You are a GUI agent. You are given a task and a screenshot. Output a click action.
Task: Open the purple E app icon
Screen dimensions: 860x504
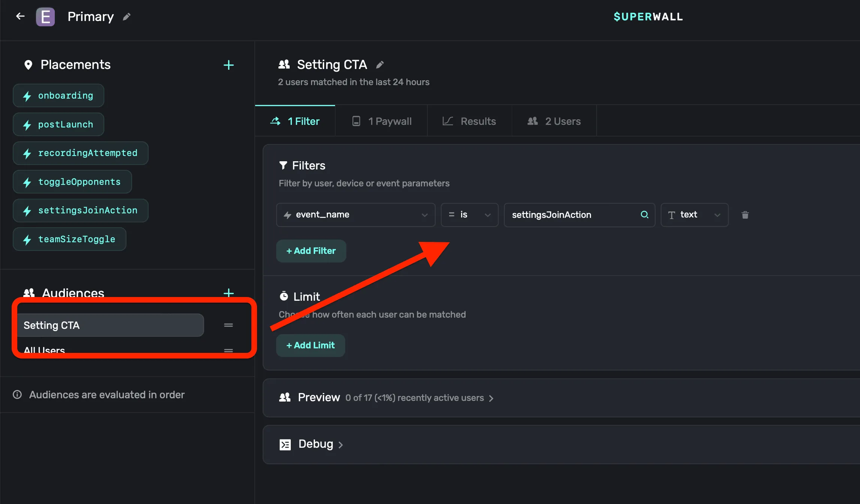(45, 17)
